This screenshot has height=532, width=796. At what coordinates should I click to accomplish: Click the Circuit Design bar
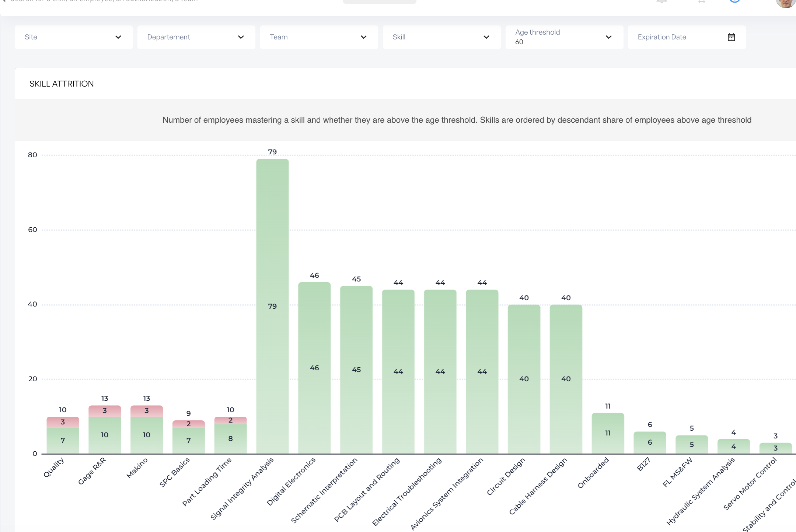tap(524, 378)
